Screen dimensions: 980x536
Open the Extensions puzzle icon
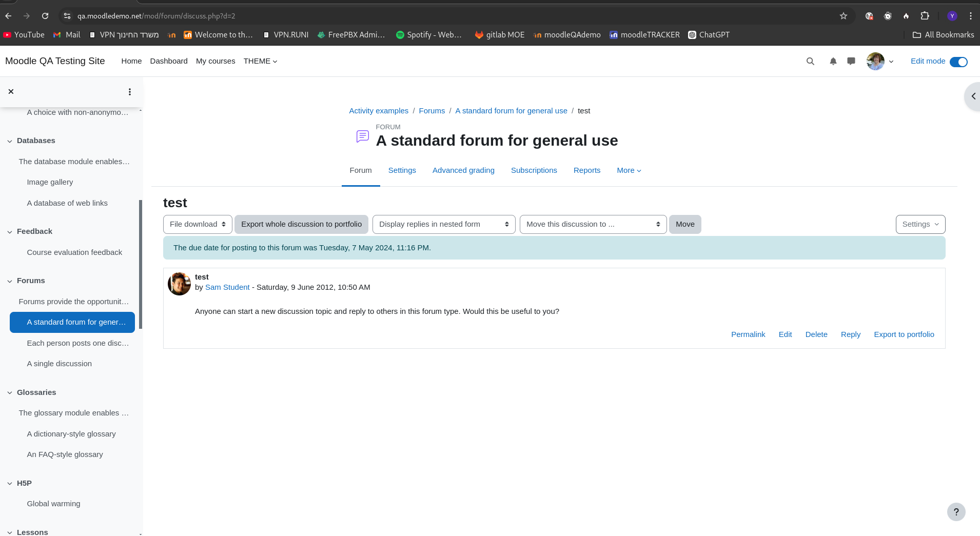click(925, 16)
